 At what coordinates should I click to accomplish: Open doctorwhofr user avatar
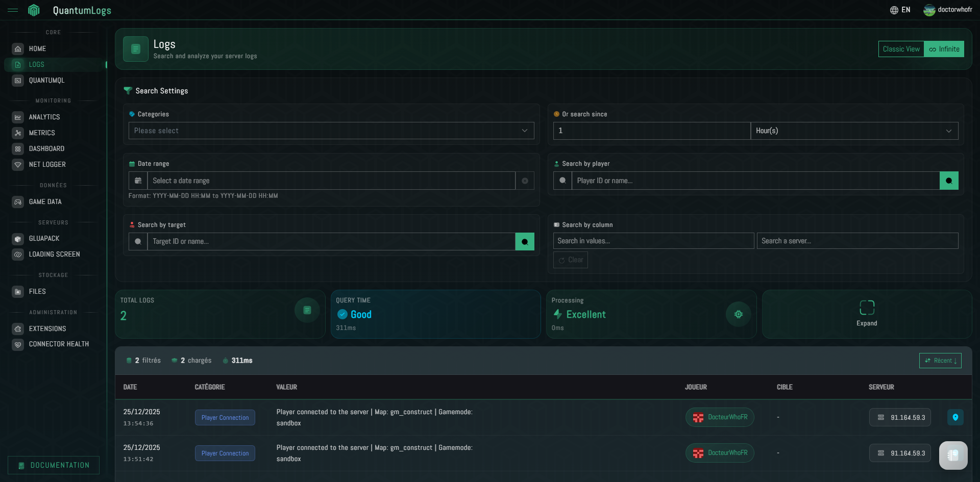929,10
